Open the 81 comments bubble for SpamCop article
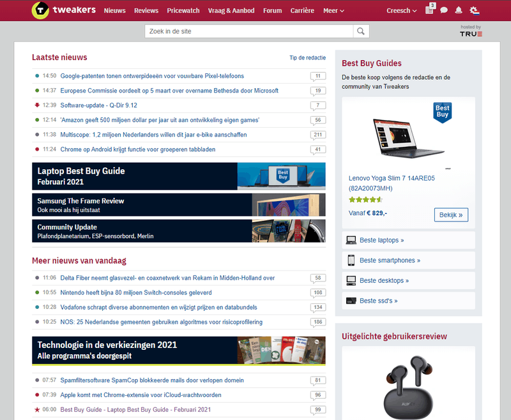 [x=318, y=380]
